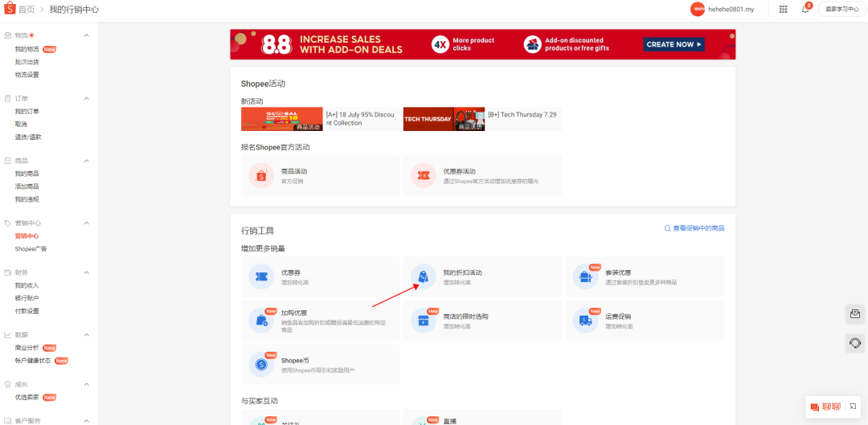The height and width of the screenshot is (425, 868).
Task: Open 我的收入 in the sidebar
Action: [x=27, y=285]
